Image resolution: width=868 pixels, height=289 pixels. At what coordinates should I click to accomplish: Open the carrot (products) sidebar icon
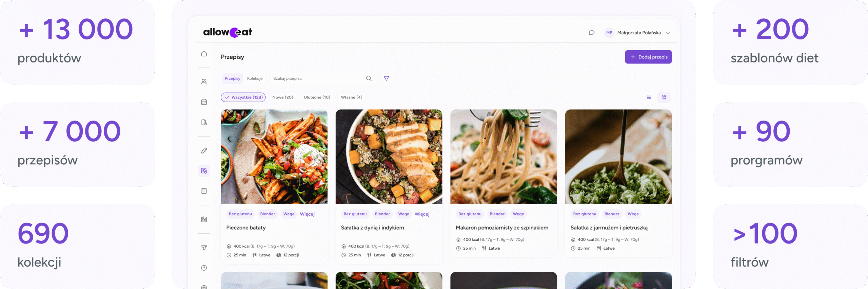[x=204, y=150]
